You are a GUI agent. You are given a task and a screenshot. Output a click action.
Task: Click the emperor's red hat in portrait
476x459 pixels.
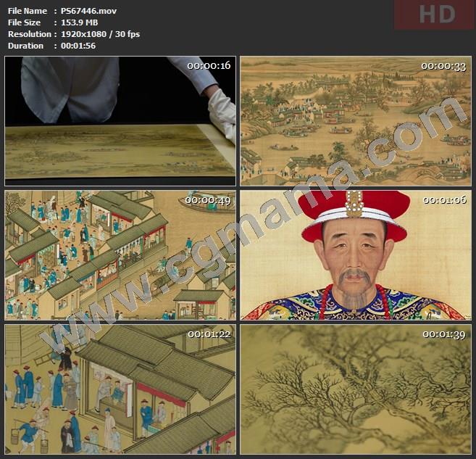tap(354, 215)
